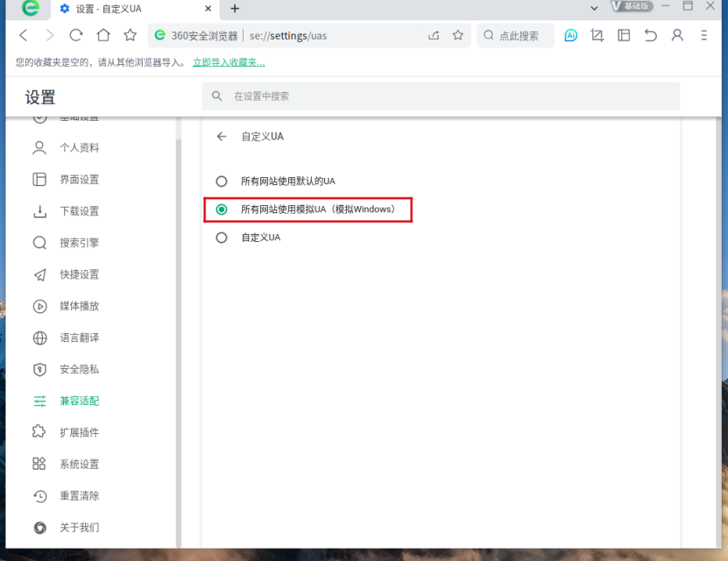
Task: Click the user account icon in toolbar
Action: [x=677, y=36]
